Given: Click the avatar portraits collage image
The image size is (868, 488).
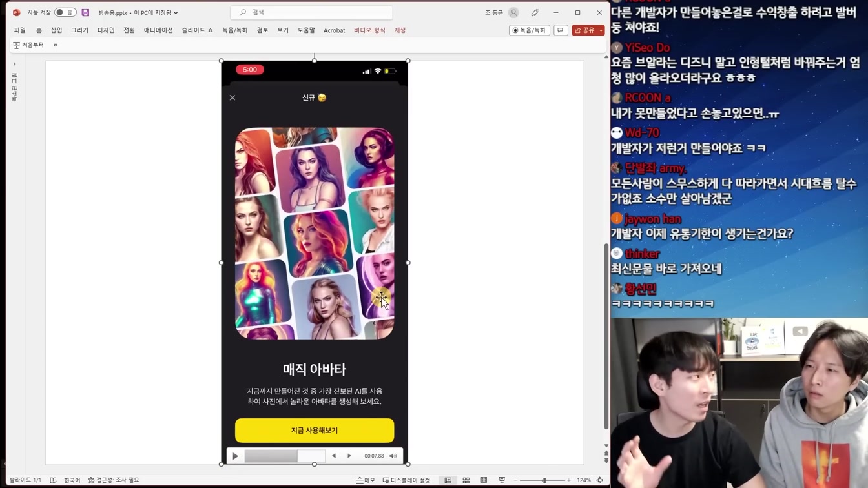Looking at the screenshot, I should (315, 233).
